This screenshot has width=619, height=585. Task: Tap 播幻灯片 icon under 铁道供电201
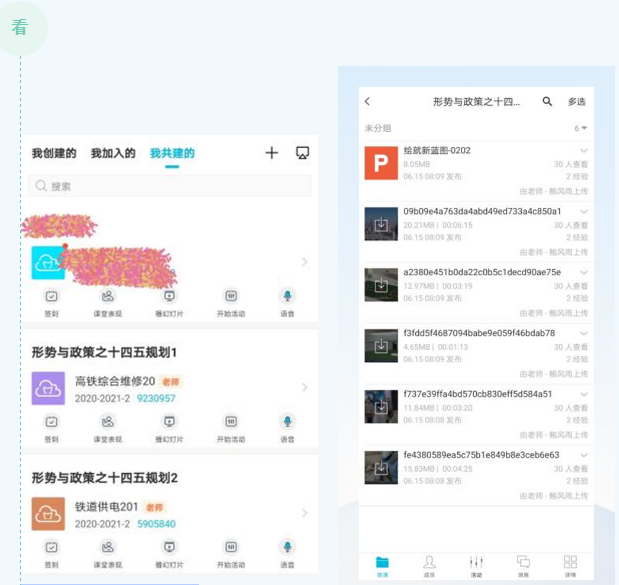[169, 547]
